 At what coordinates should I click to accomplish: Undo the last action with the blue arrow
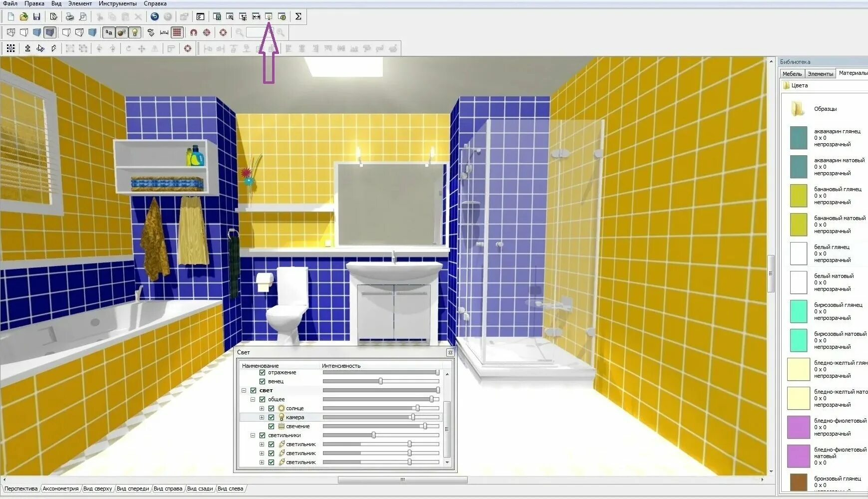(x=155, y=16)
